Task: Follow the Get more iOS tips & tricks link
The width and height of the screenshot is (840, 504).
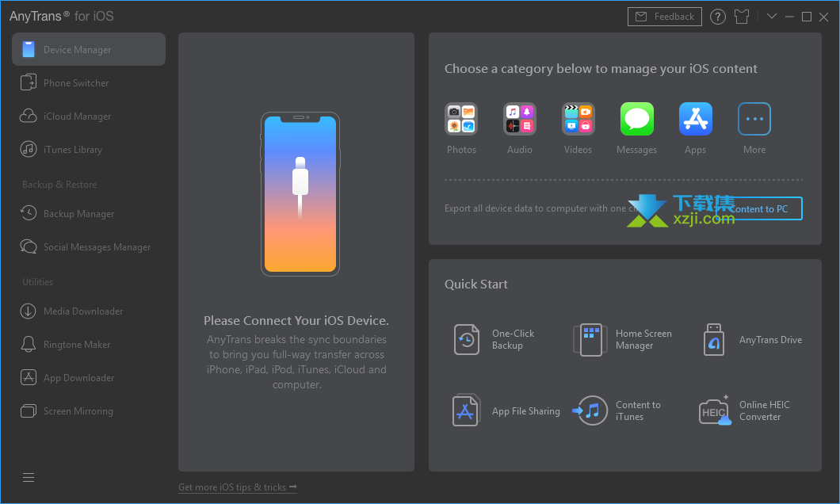Action: [x=237, y=487]
